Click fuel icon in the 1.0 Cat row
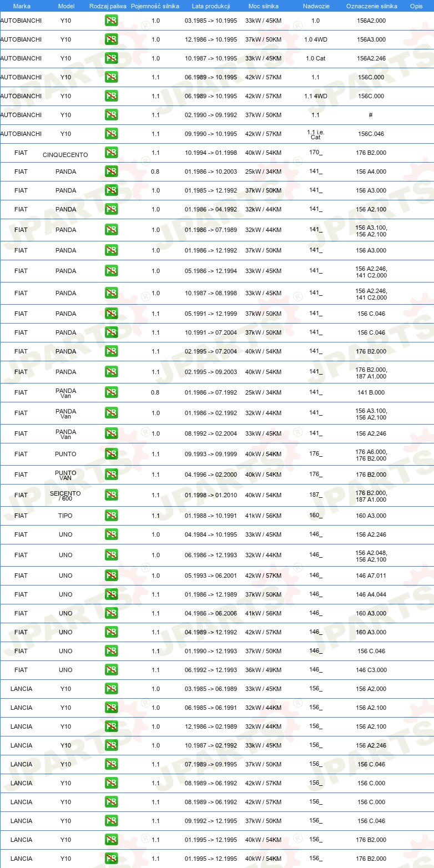The width and height of the screenshot is (434, 868). [x=111, y=58]
